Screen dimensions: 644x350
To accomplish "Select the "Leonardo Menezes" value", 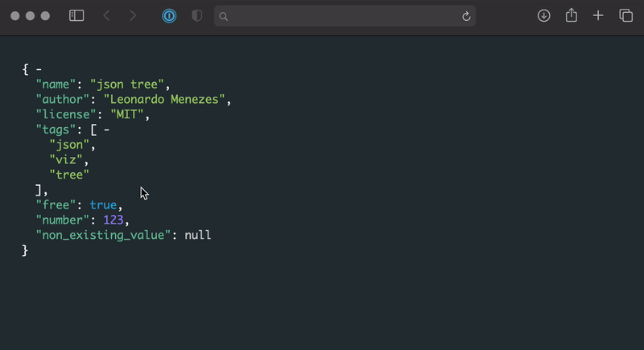I will pos(164,99).
